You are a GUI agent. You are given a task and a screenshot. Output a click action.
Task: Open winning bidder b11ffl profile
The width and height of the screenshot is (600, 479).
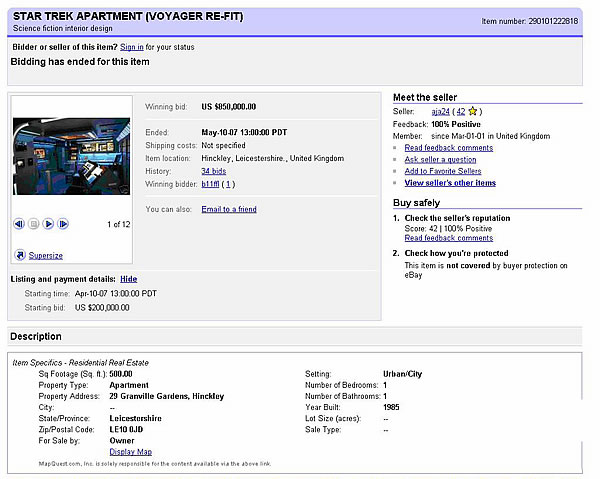pos(211,184)
